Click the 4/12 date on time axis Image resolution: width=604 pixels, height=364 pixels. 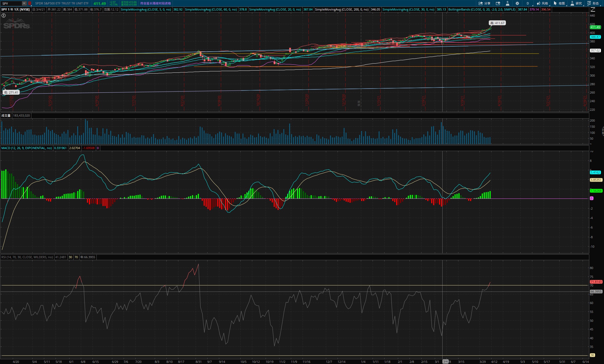[494, 362]
